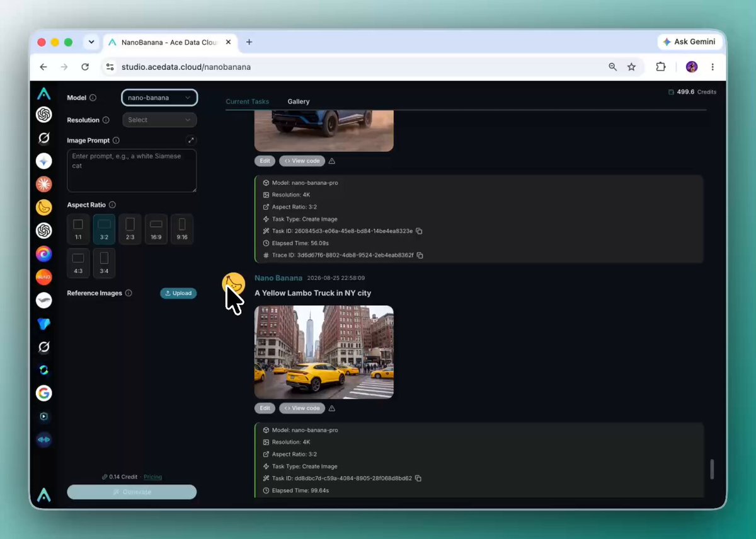Select the 1:1 aspect ratio

click(x=78, y=229)
